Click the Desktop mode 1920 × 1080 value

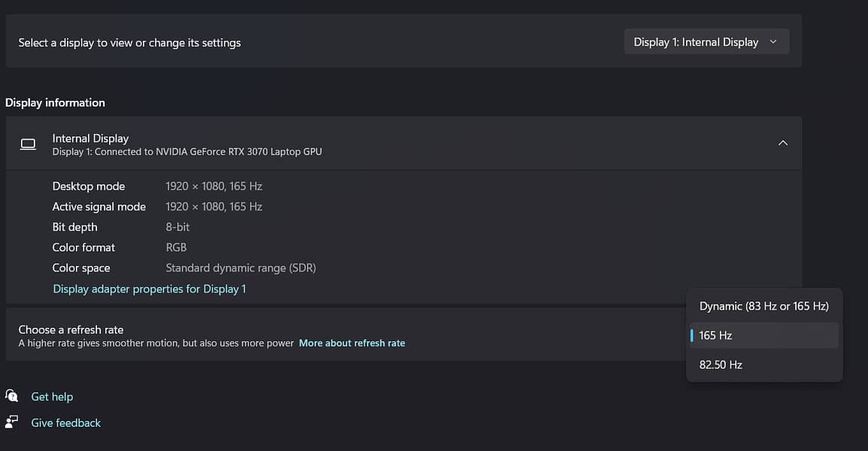click(214, 186)
